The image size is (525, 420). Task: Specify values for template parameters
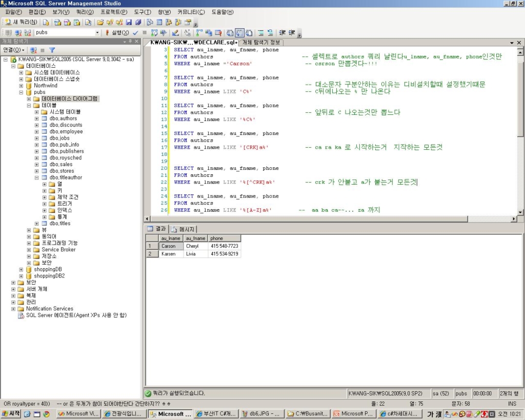click(187, 32)
